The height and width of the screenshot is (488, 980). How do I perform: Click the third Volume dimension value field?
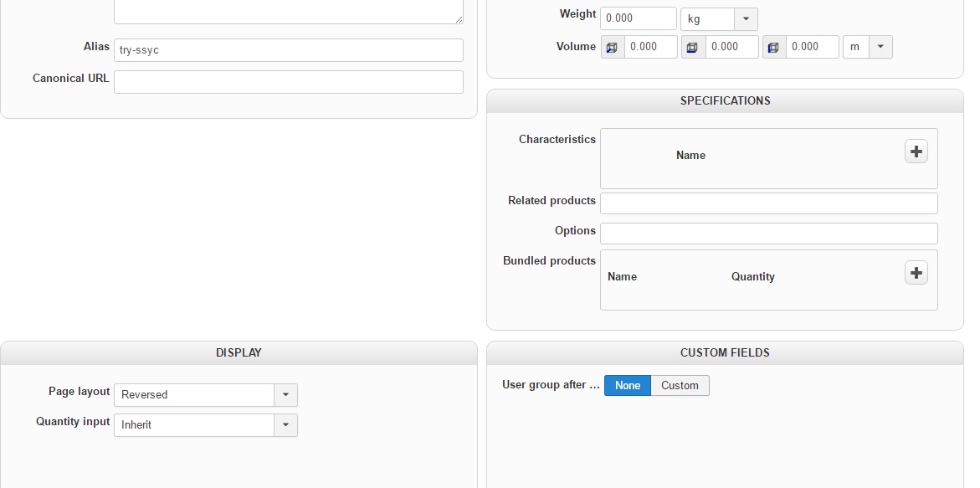(812, 47)
